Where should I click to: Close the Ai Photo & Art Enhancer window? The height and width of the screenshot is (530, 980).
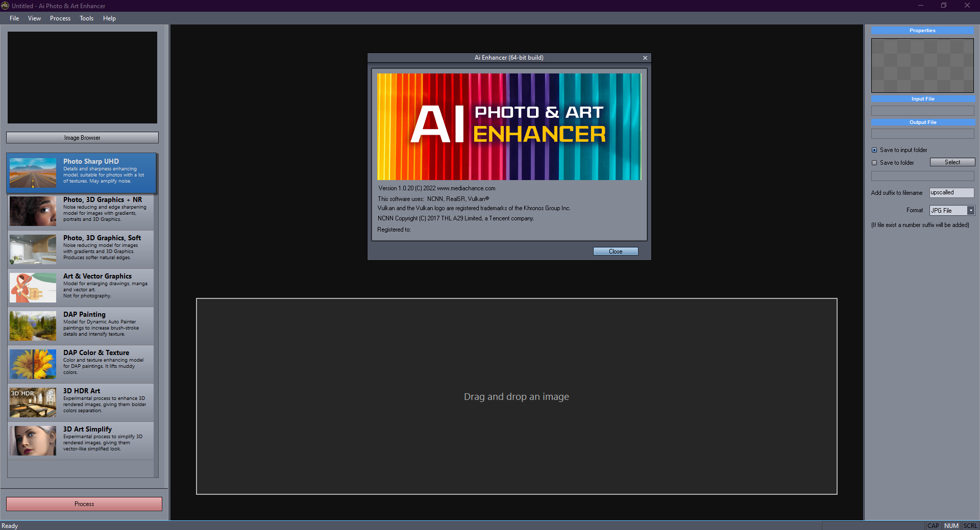(x=967, y=6)
